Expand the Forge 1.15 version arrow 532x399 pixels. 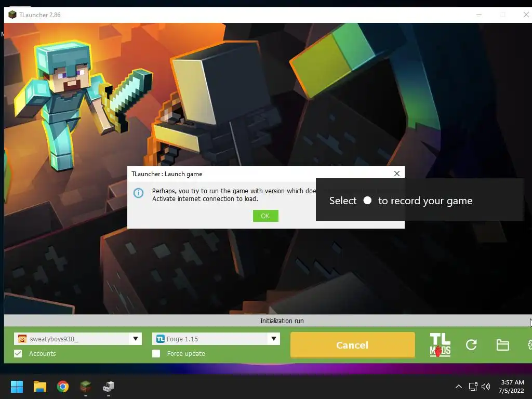tap(273, 339)
